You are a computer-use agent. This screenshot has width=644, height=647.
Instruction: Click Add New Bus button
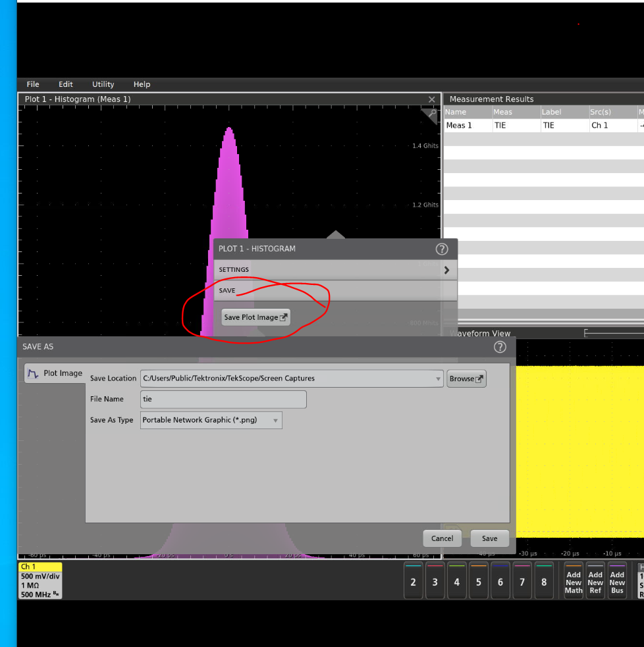point(617,581)
